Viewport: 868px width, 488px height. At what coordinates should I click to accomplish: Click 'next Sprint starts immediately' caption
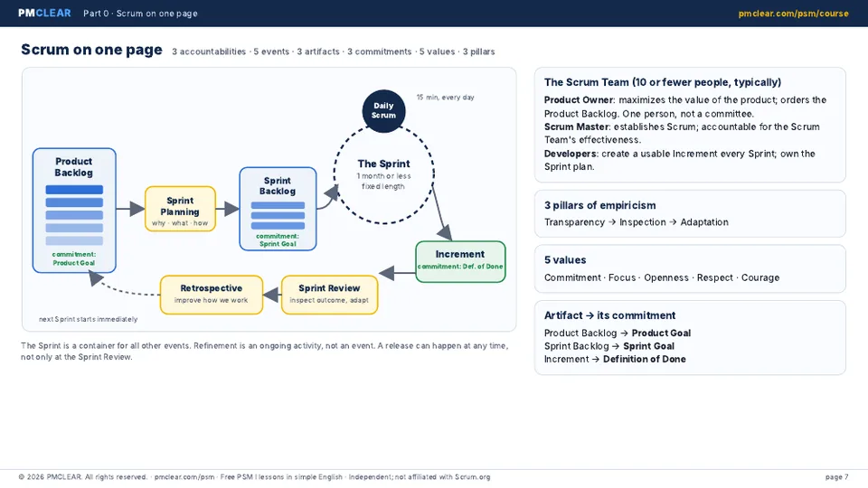coord(88,319)
